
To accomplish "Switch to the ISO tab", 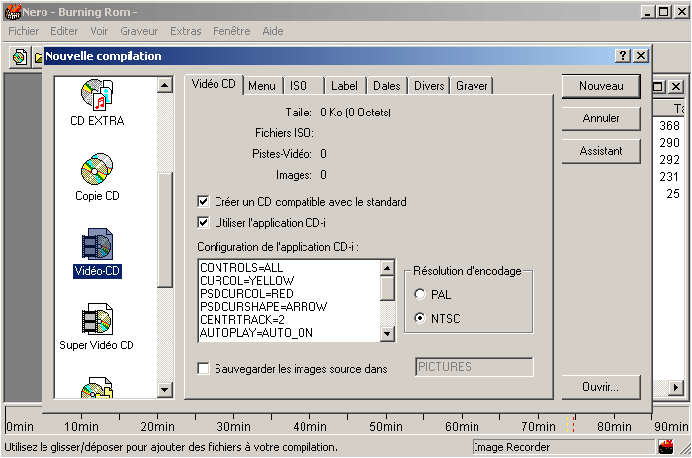I will pos(298,86).
